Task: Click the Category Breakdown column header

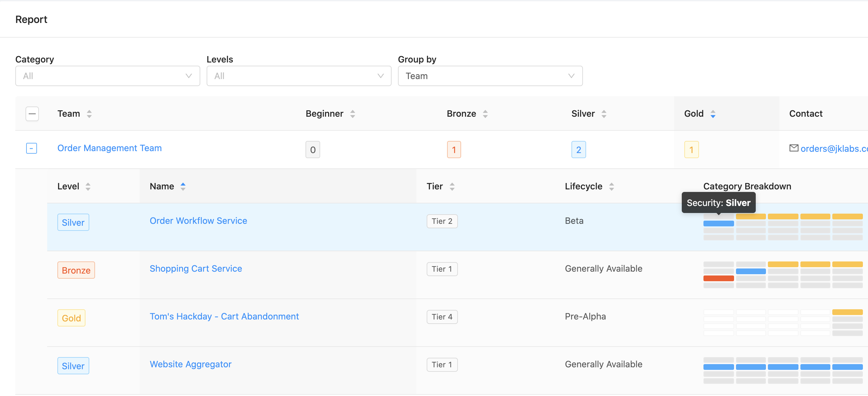Action: point(747,187)
